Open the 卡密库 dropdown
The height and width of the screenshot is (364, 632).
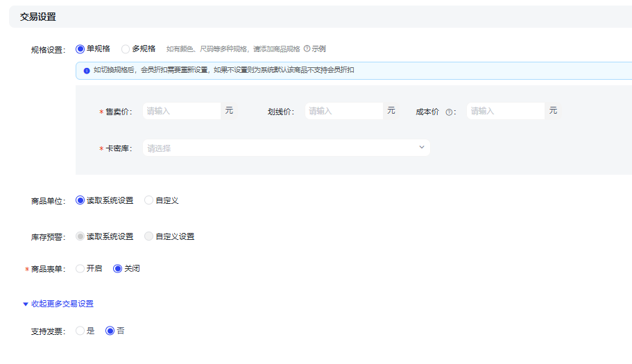tap(277, 148)
